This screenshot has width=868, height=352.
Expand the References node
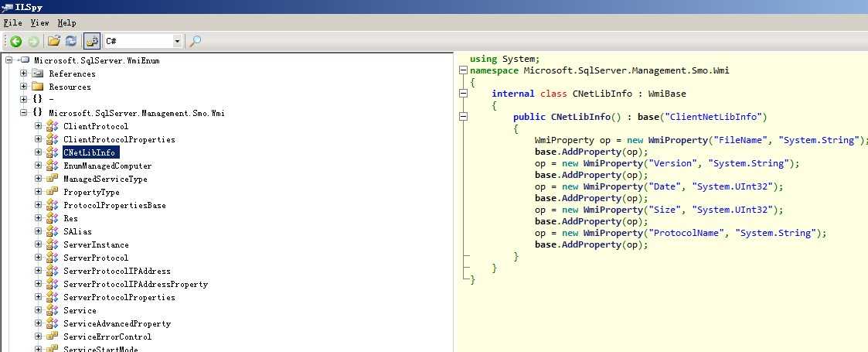pyautogui.click(x=23, y=73)
